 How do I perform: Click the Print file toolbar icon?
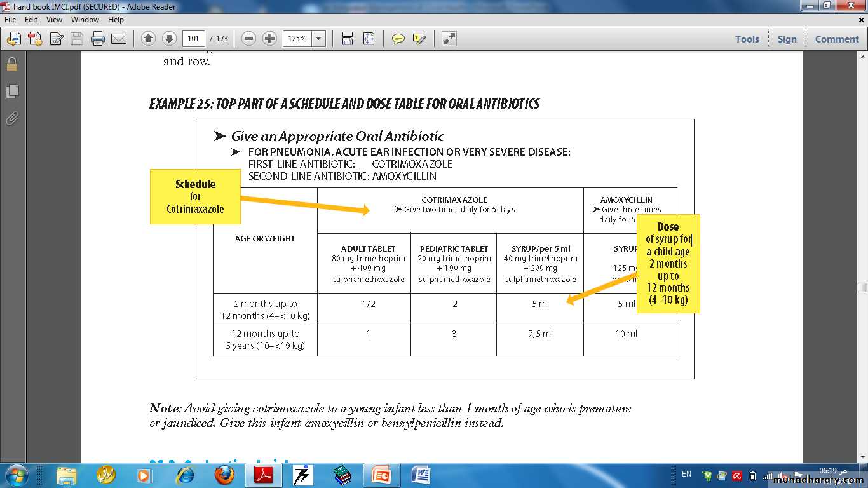tap(97, 39)
